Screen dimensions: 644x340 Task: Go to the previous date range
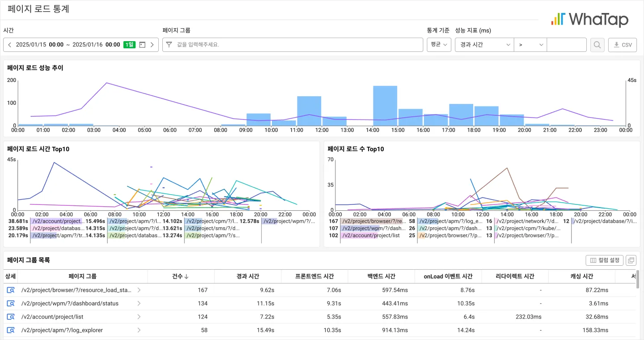pyautogui.click(x=9, y=45)
